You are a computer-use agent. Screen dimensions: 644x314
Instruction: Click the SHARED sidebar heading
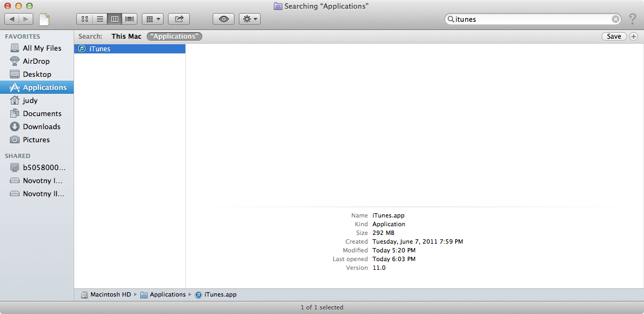17,156
